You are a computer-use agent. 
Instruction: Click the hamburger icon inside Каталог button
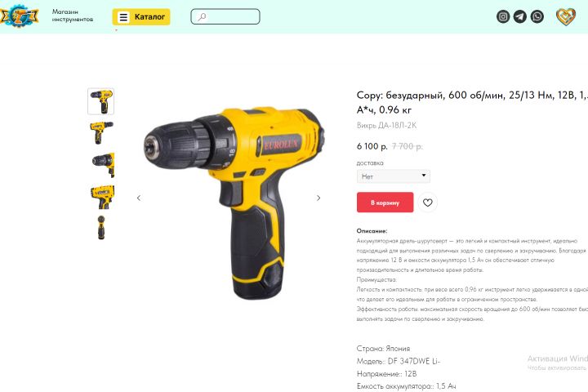123,17
